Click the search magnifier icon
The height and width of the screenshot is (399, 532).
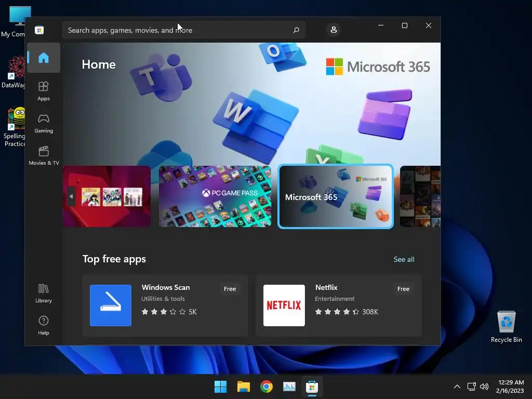[x=296, y=30]
